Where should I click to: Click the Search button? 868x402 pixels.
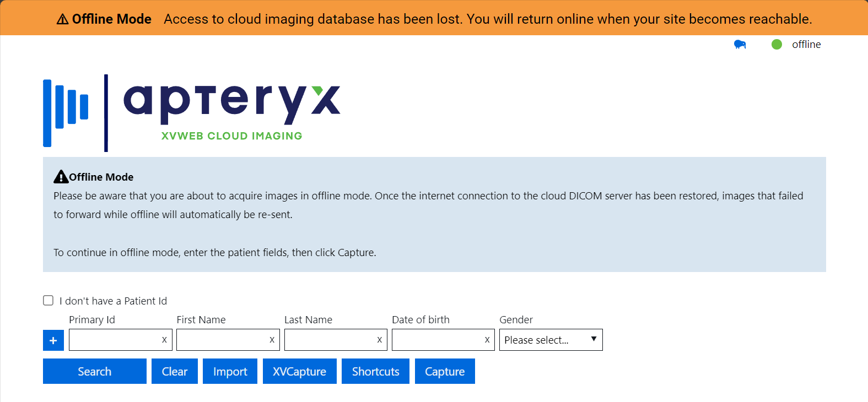point(95,371)
